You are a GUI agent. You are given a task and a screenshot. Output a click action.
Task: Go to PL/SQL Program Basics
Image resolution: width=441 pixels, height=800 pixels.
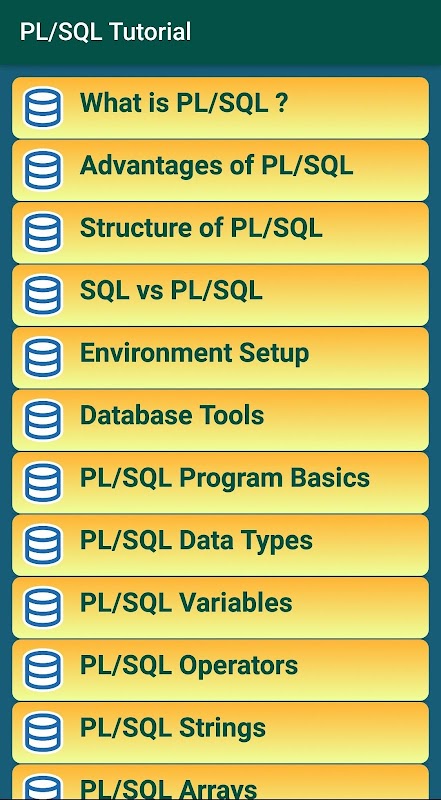pyautogui.click(x=220, y=482)
